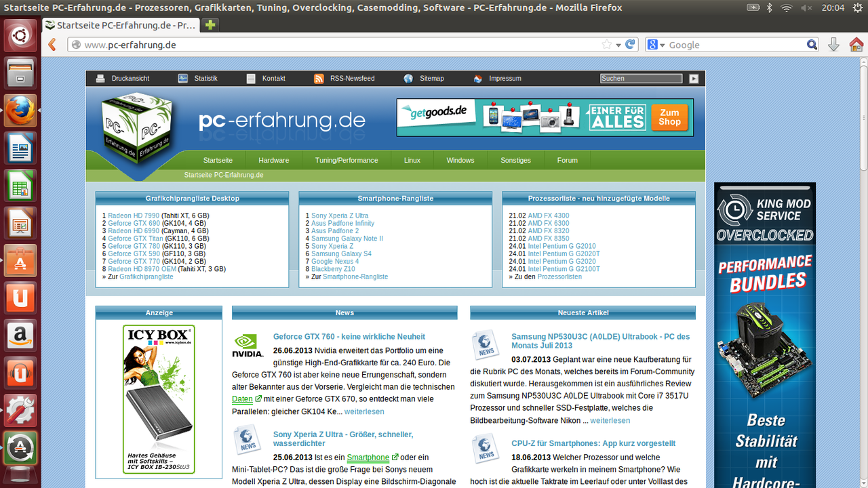The image size is (868, 488).
Task: Click the Sitemap globe icon
Action: tap(408, 79)
